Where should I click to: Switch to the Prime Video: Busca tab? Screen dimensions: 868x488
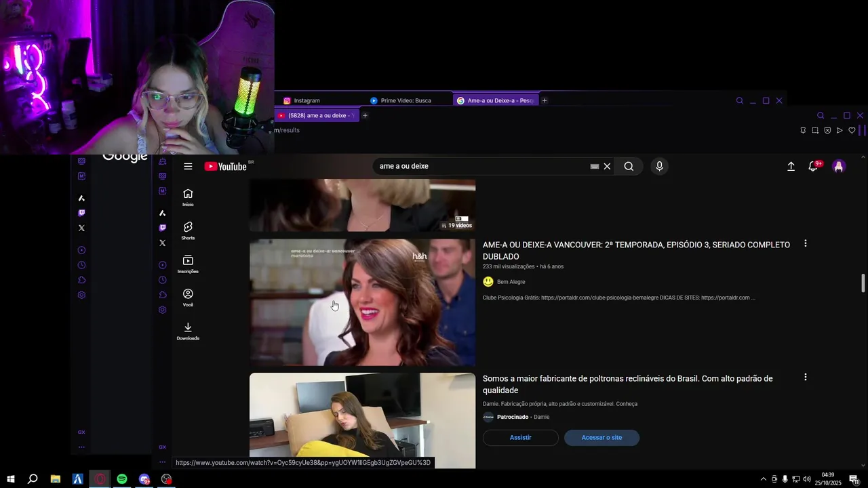coord(407,100)
